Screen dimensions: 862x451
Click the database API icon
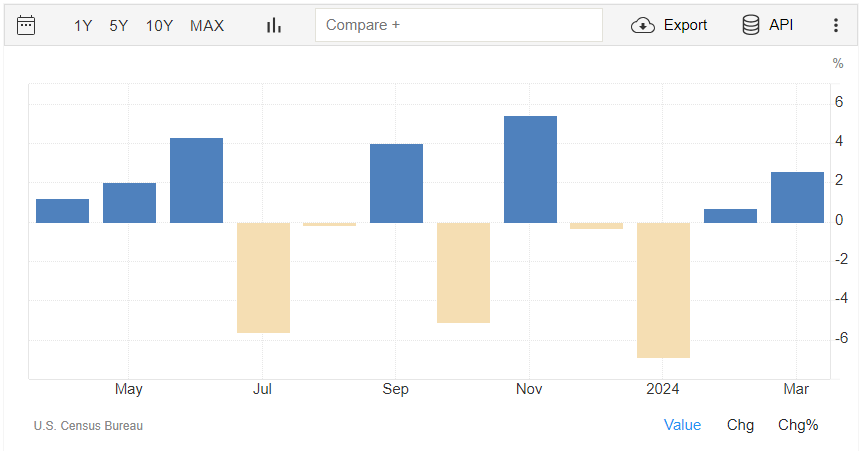750,25
